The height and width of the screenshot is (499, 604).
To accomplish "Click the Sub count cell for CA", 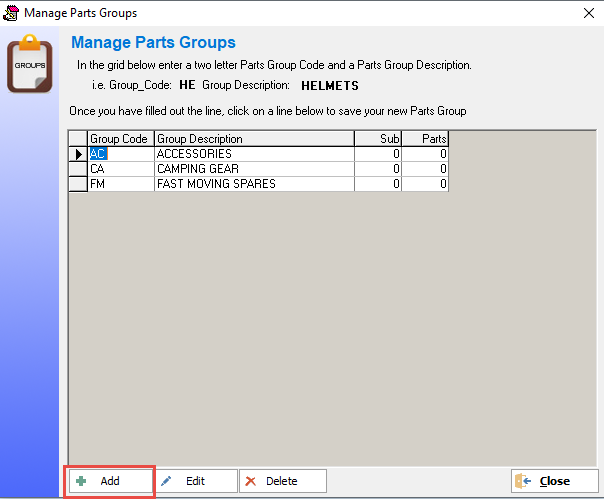I will (x=378, y=169).
